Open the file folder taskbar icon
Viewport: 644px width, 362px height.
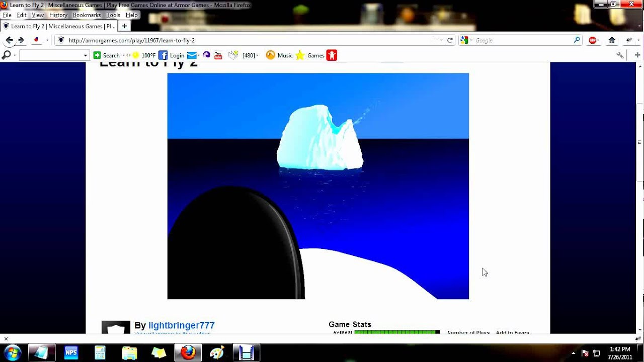pos(129,352)
